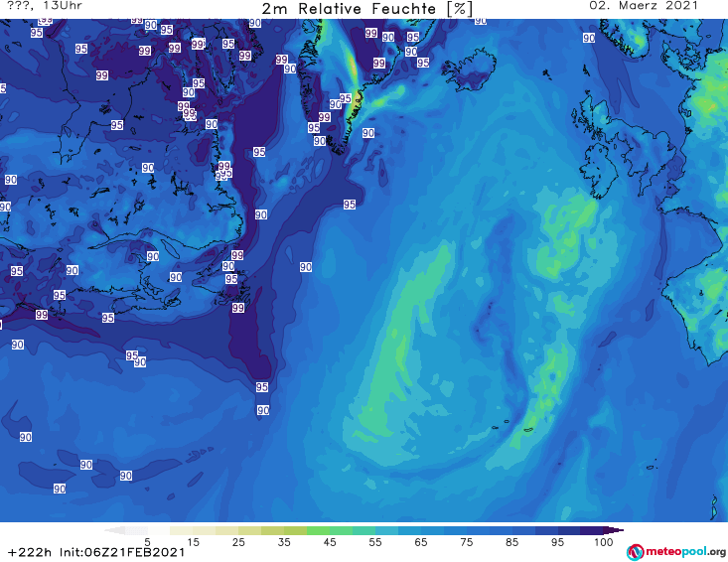
Task: Click the '85' tick on the color scale
Action: [511, 541]
